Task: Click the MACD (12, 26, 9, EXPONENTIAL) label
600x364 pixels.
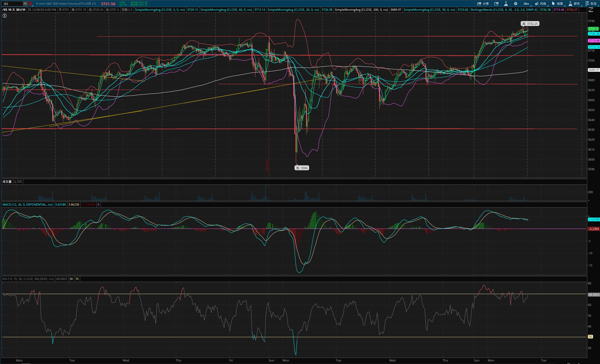Action: coord(28,205)
